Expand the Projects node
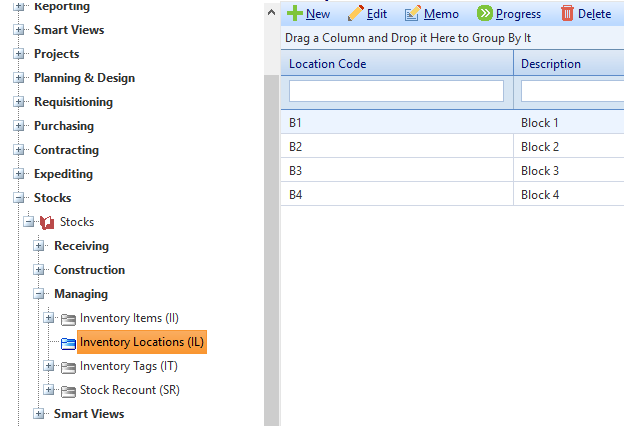The image size is (624, 426). click(x=18, y=54)
